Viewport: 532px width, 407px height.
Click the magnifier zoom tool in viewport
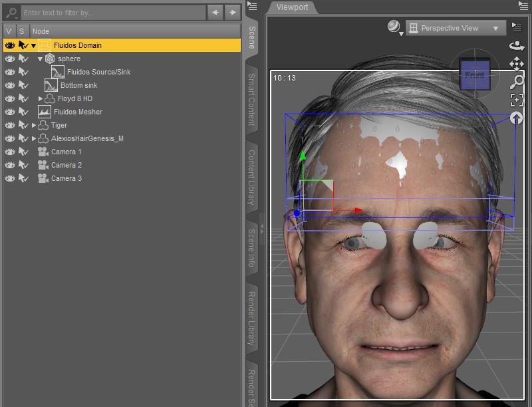point(516,82)
